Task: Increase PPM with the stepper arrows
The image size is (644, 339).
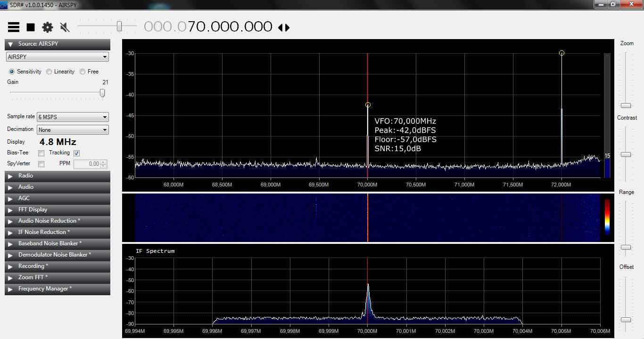Action: point(104,162)
